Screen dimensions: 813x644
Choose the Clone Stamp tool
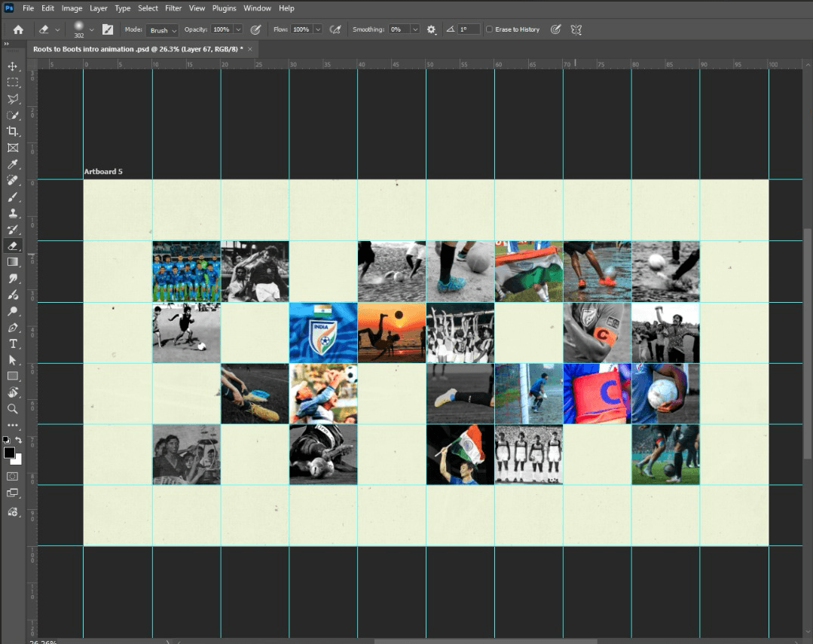click(x=13, y=213)
